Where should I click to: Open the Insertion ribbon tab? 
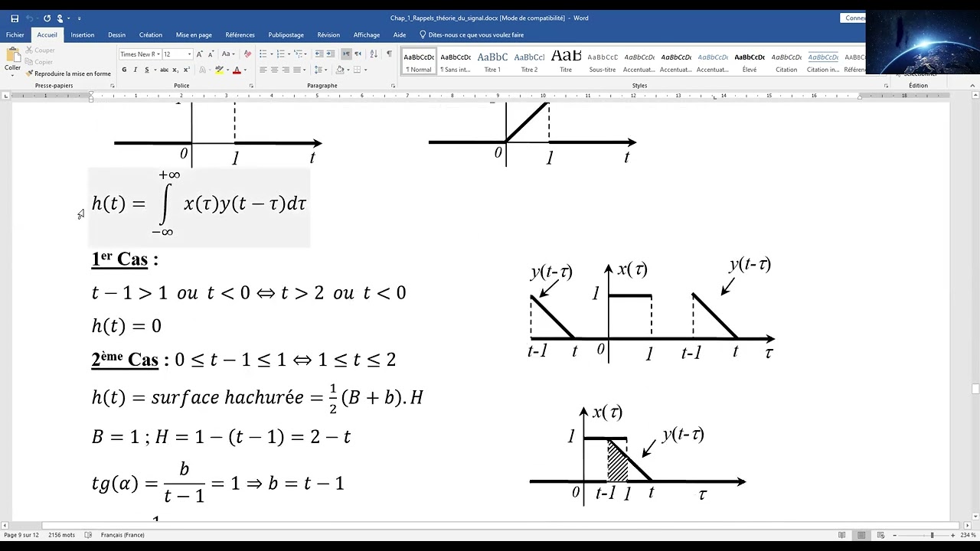(x=83, y=34)
